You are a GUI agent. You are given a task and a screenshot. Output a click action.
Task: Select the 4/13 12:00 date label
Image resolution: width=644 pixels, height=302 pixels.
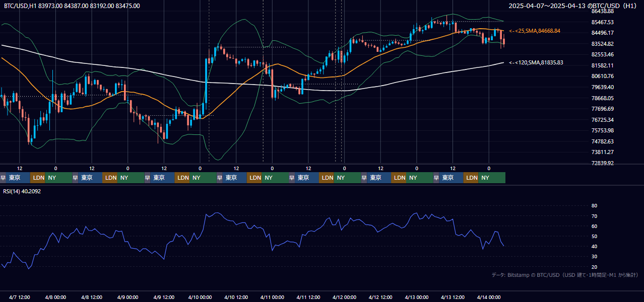(453, 297)
